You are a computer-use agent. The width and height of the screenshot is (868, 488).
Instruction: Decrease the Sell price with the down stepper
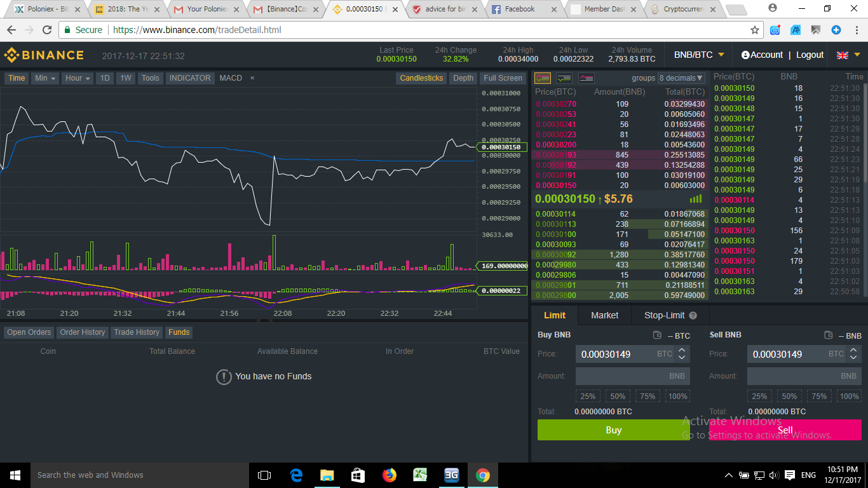coord(853,358)
